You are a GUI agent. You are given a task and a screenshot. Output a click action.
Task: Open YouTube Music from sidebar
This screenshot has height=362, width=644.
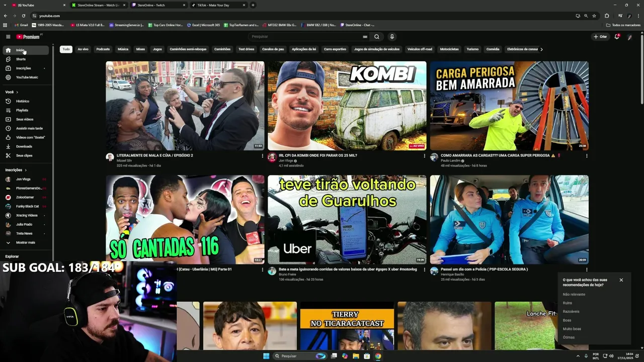[x=27, y=77]
